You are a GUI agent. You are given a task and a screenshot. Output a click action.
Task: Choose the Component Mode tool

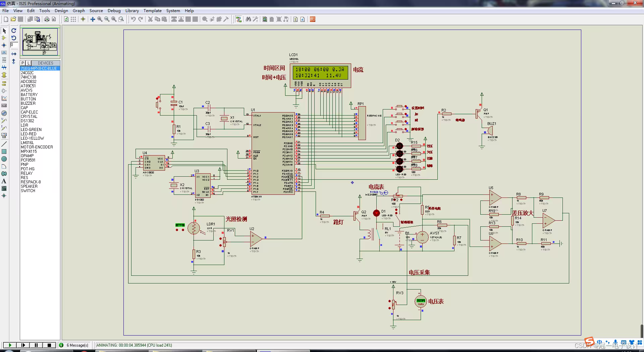tap(4, 38)
